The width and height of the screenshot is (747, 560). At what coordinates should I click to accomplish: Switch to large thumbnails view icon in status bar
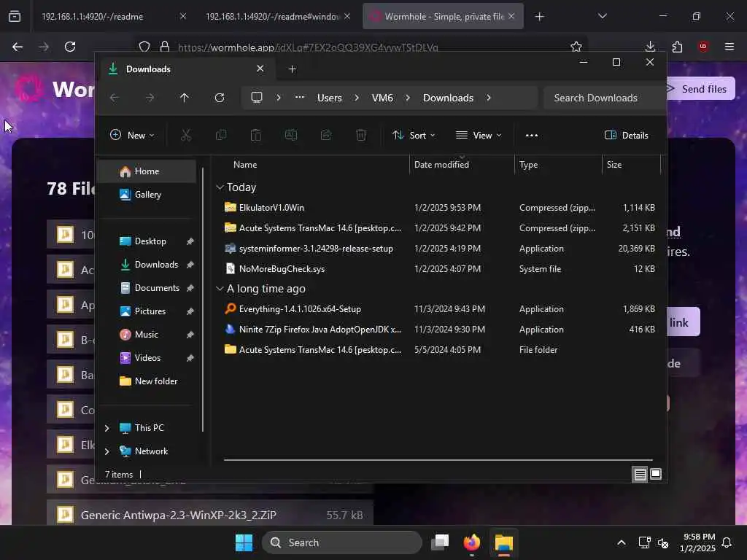click(x=656, y=474)
